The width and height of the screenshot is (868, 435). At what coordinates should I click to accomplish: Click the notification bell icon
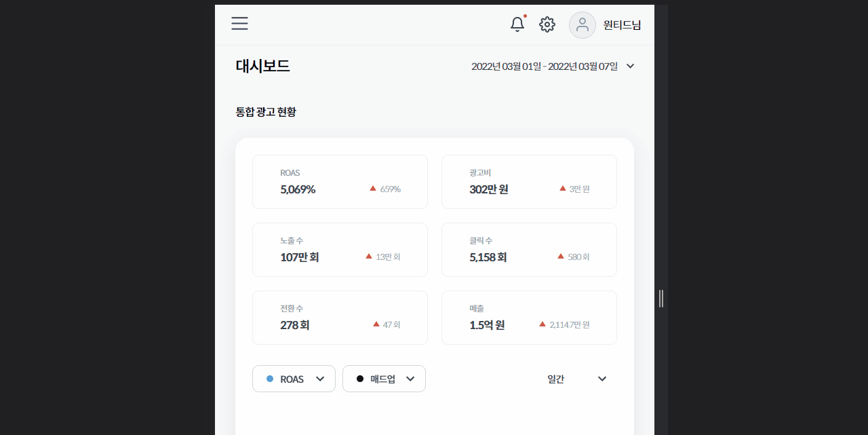(x=517, y=24)
